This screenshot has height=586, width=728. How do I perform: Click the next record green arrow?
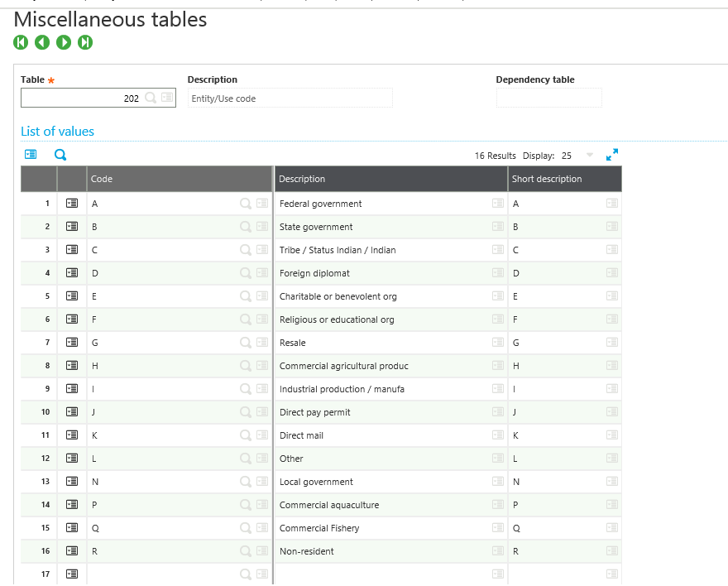tap(64, 42)
